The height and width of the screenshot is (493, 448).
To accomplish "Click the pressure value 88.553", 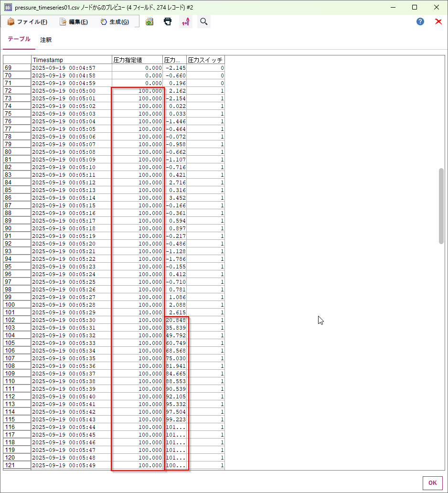I will point(176,381).
